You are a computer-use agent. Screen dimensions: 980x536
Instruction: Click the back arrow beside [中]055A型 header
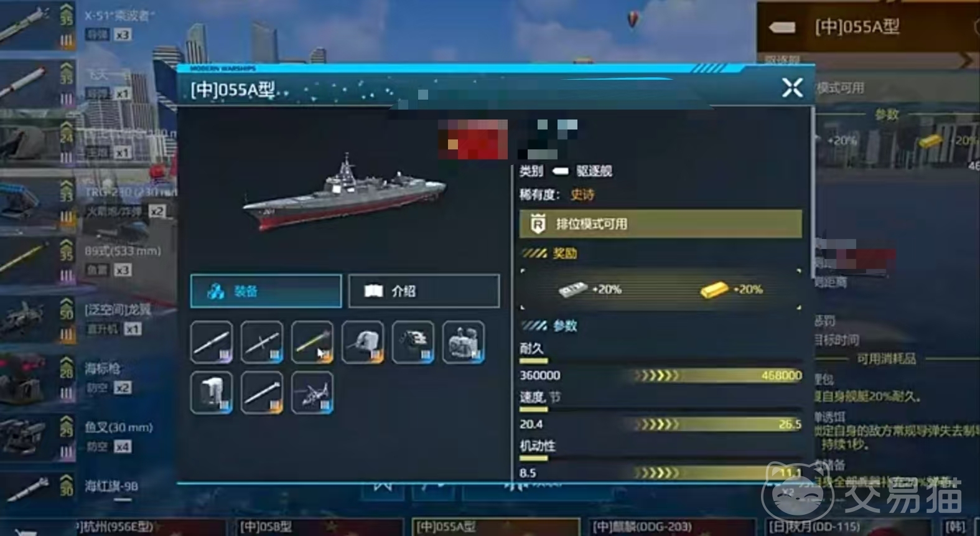coord(782,27)
